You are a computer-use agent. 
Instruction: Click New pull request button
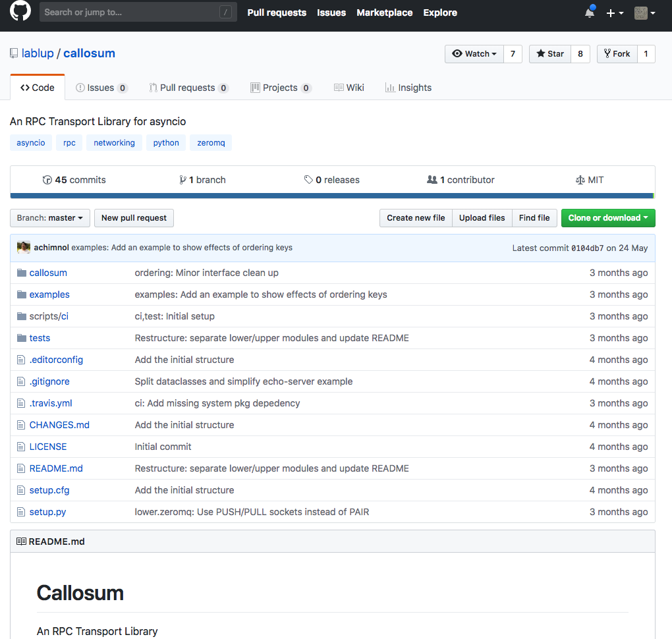134,218
